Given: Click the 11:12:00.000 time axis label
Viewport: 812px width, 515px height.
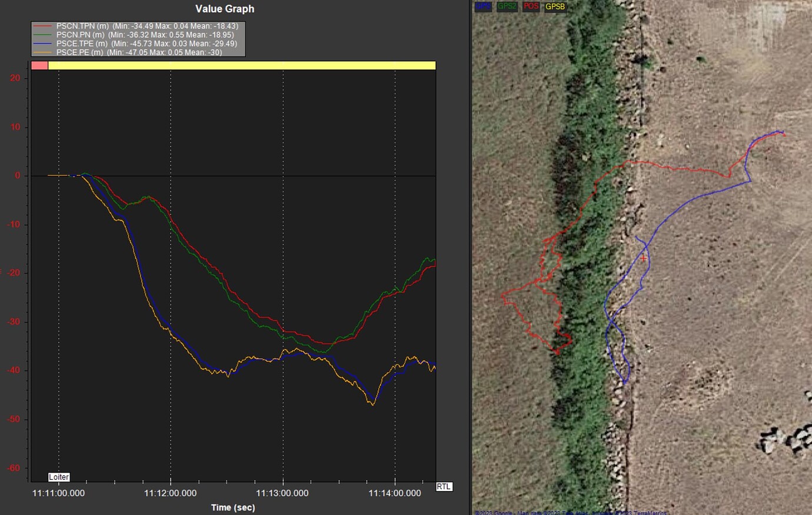Looking at the screenshot, I should coord(170,493).
